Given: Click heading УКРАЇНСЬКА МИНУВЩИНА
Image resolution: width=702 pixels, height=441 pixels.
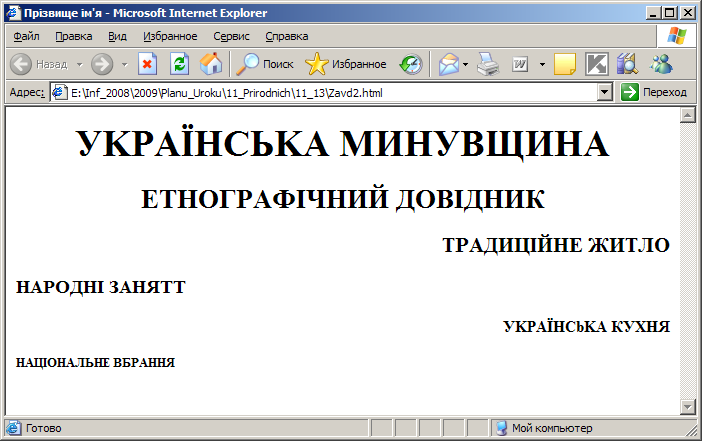Looking at the screenshot, I should tap(343, 144).
